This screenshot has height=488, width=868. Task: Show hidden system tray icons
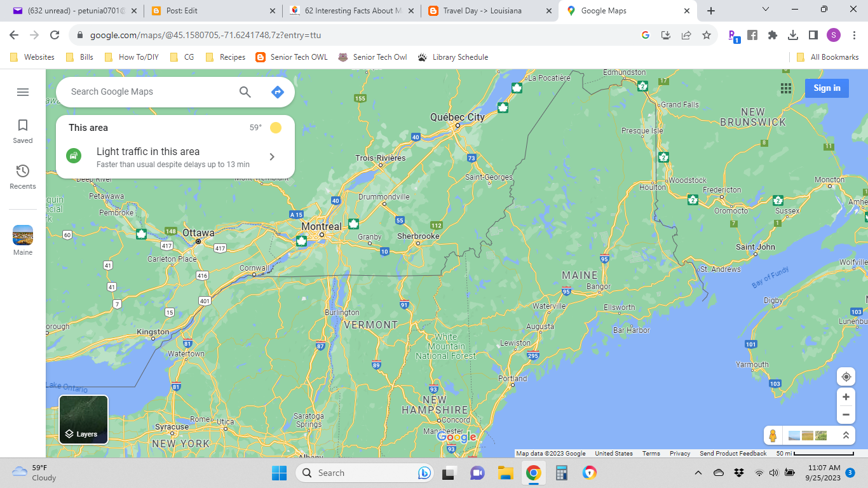click(698, 473)
